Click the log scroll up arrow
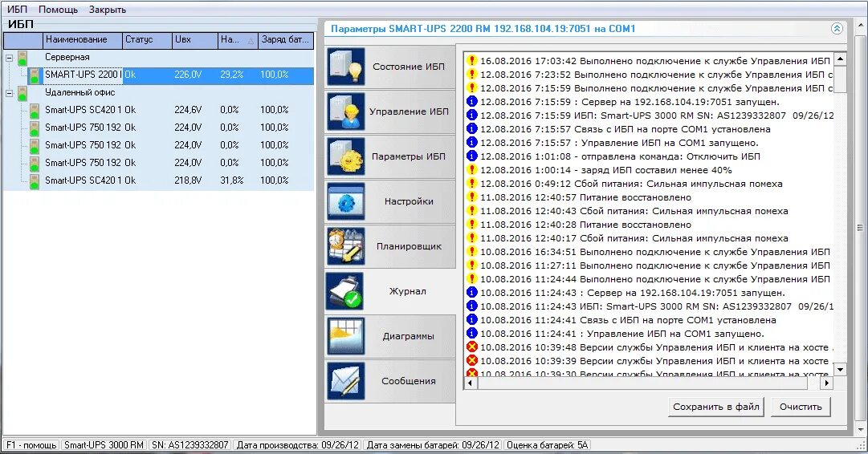Screen dimensions: 868x454 (x=840, y=59)
